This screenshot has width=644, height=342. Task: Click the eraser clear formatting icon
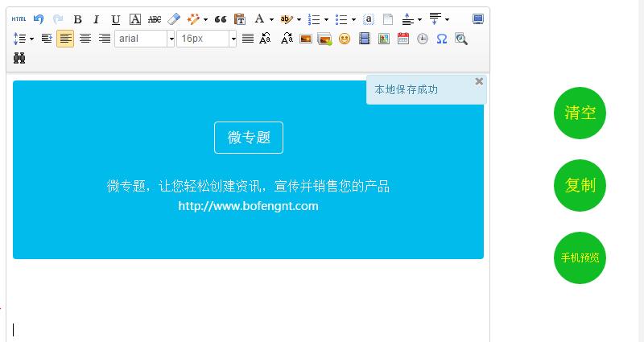coord(174,19)
